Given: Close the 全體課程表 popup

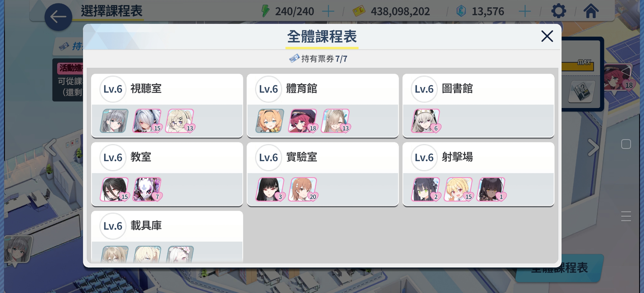Looking at the screenshot, I should (x=547, y=36).
